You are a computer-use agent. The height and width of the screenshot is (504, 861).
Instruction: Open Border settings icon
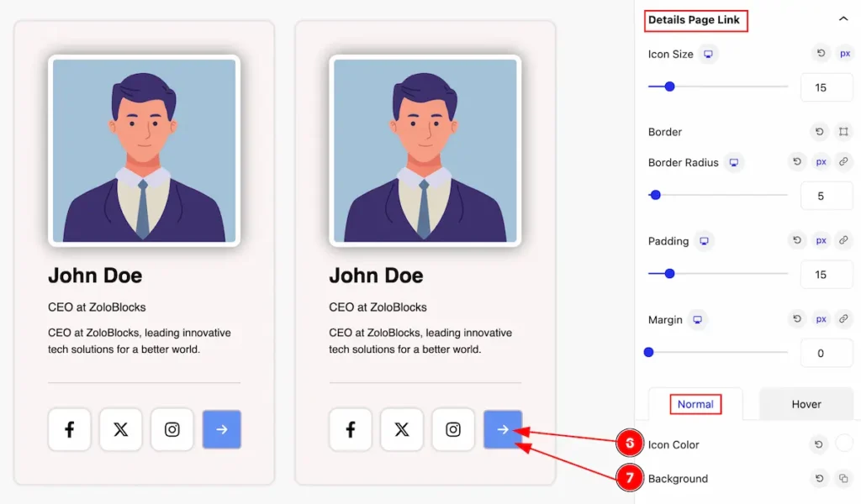coord(843,132)
